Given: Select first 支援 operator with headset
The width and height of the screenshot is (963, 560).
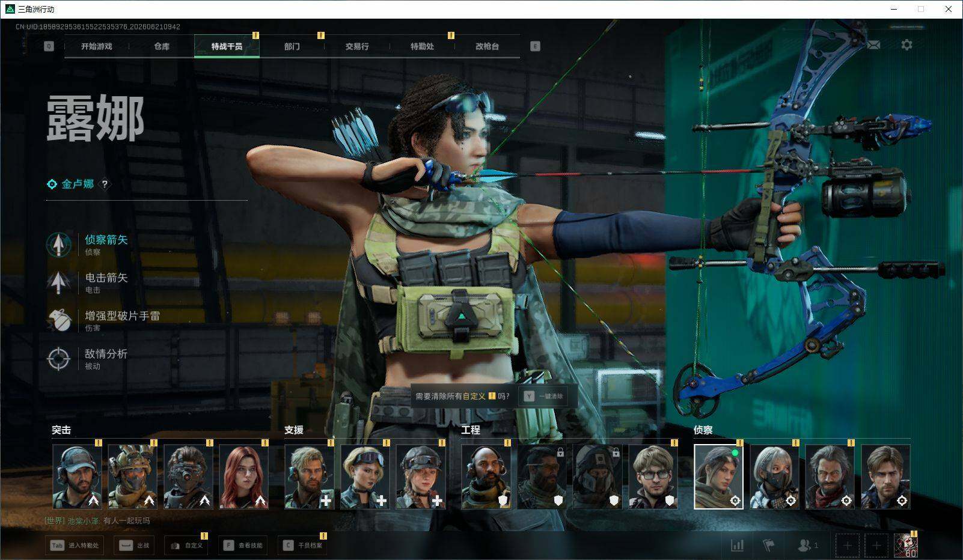Looking at the screenshot, I should pos(310,476).
